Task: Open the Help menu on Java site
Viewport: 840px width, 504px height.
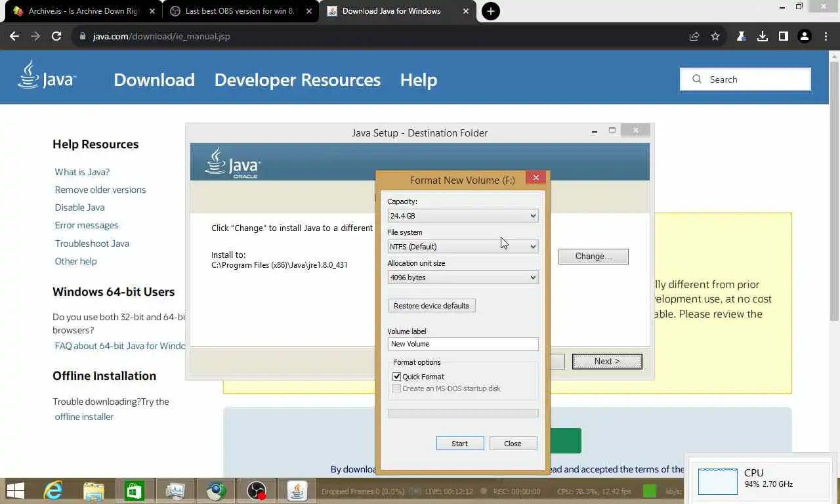Action: (419, 80)
